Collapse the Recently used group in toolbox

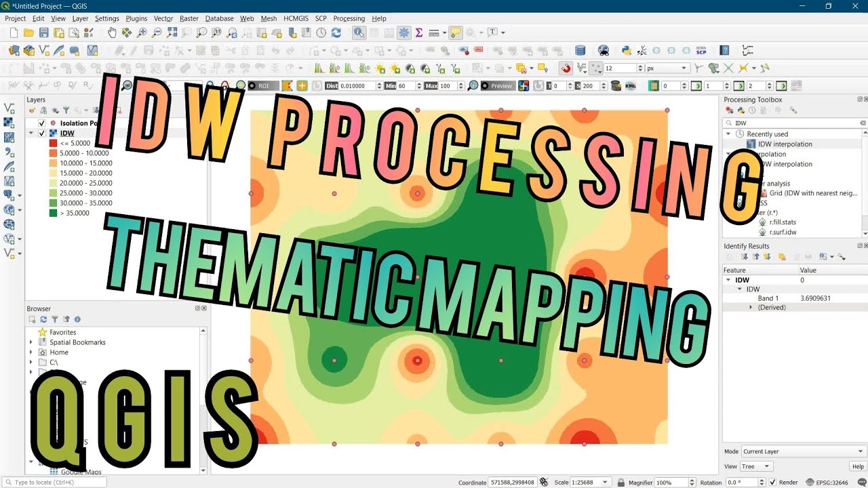point(729,134)
